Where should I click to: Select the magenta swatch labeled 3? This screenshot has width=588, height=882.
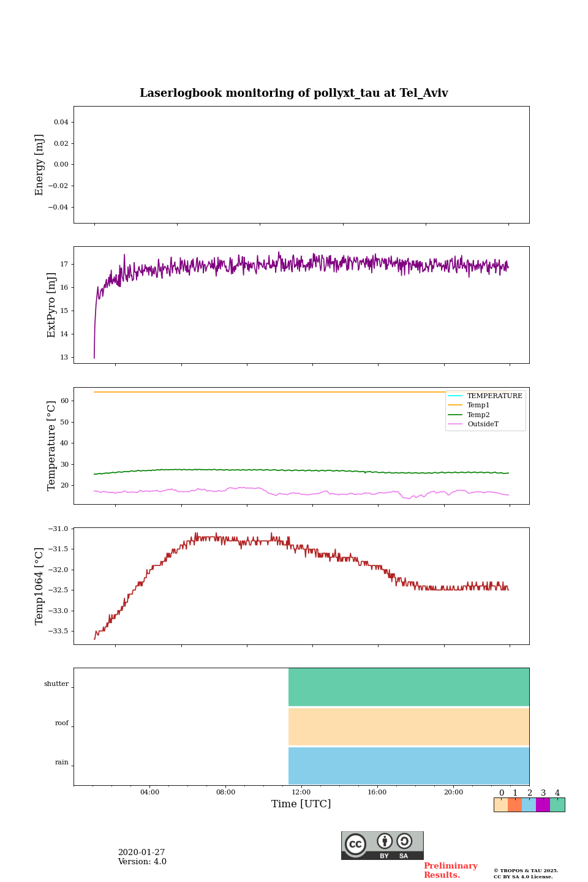[543, 805]
